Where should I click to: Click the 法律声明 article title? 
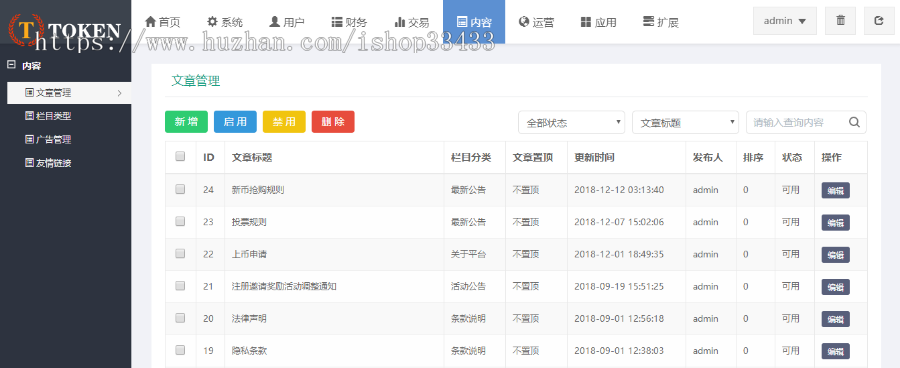tap(249, 319)
